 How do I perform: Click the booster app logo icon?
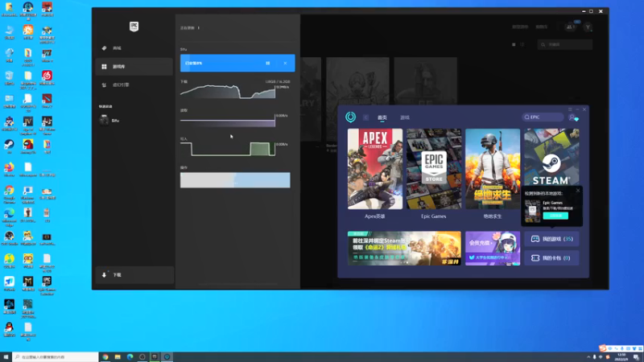coord(350,117)
